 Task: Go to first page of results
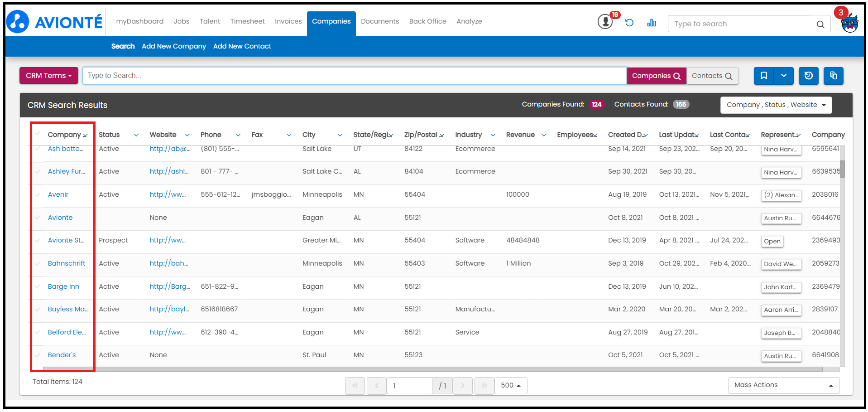(355, 386)
